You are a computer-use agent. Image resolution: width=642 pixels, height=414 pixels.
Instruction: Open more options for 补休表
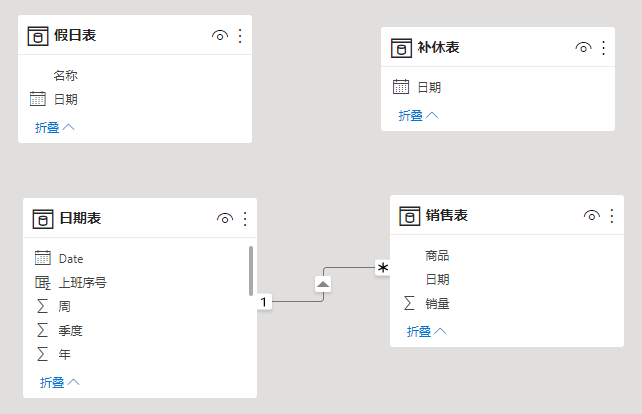click(x=603, y=48)
